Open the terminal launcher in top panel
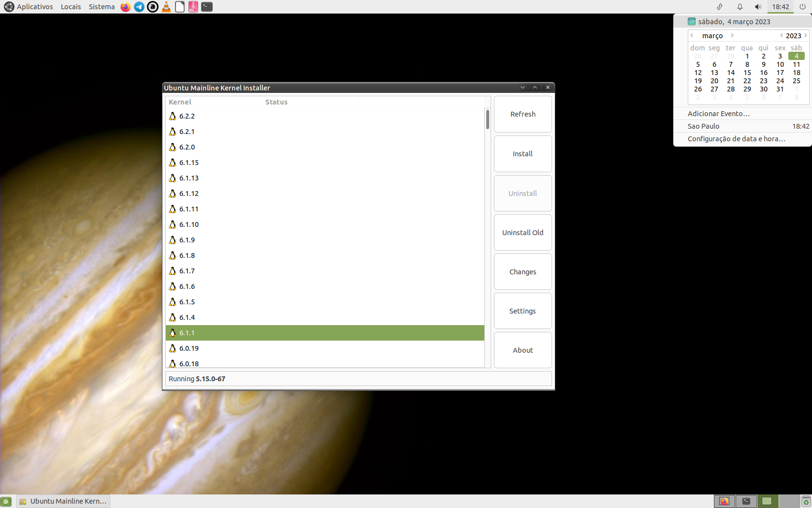The image size is (812, 508). (207, 7)
